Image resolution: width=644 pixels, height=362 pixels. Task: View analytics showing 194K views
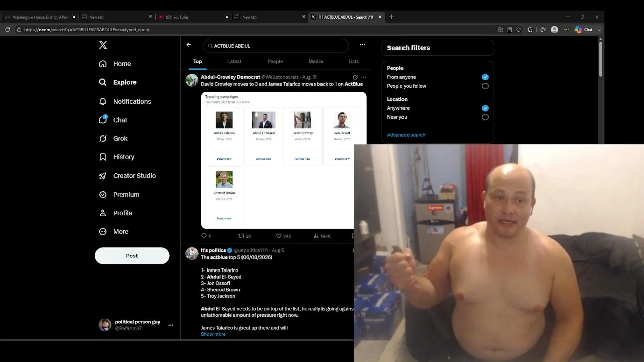pos(322,236)
